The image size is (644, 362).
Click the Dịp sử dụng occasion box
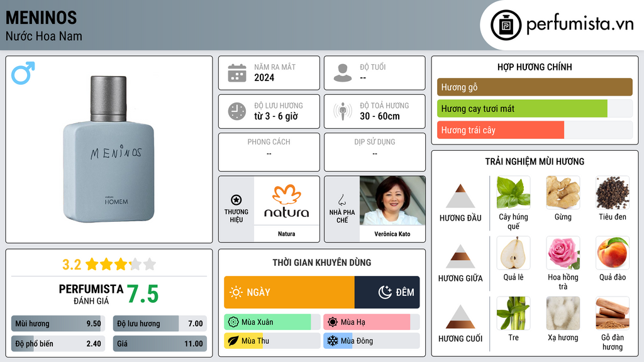click(x=375, y=152)
